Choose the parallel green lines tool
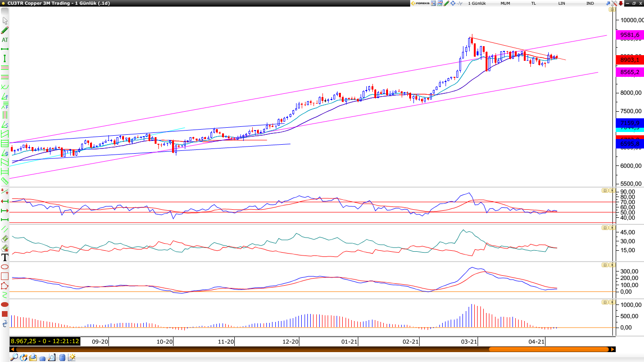The width and height of the screenshot is (644, 362). [5, 229]
